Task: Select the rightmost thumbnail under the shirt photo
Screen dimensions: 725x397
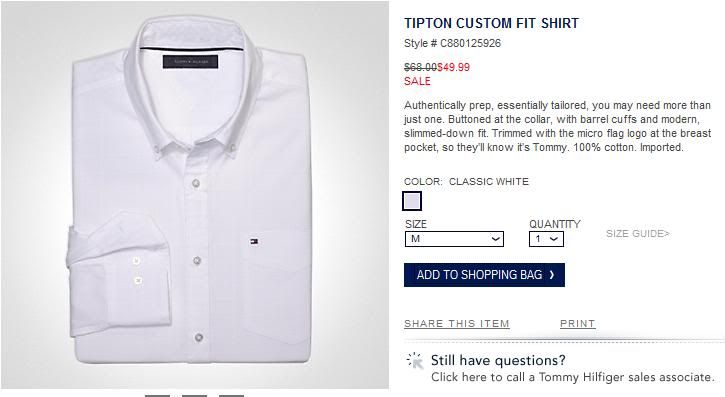Action: 231,396
